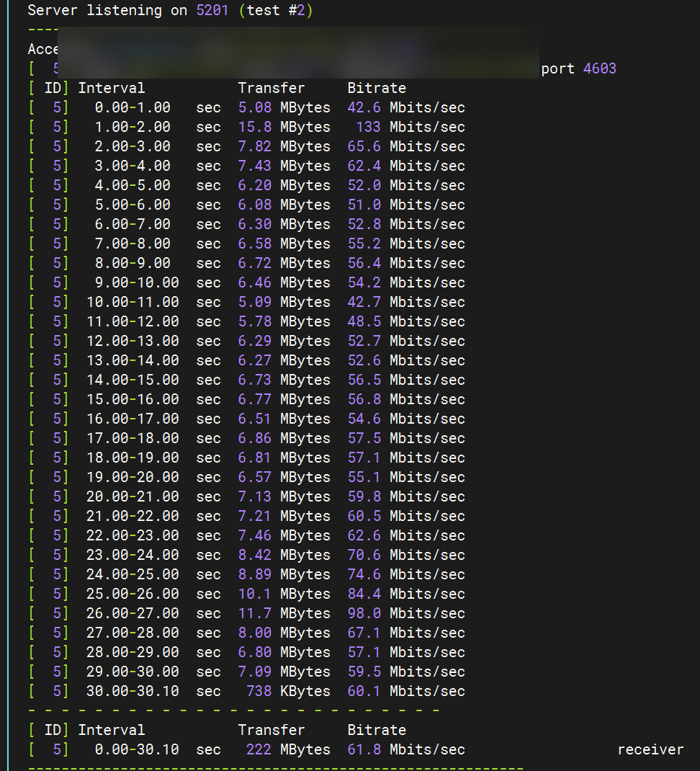Click the 'test #2' text
The image size is (700, 771).
pyautogui.click(x=275, y=11)
